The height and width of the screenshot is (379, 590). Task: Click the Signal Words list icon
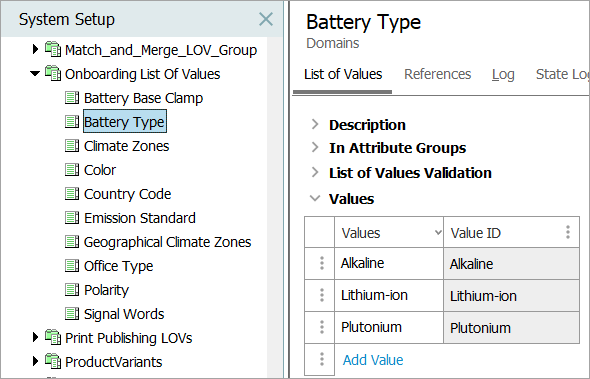pyautogui.click(x=72, y=314)
